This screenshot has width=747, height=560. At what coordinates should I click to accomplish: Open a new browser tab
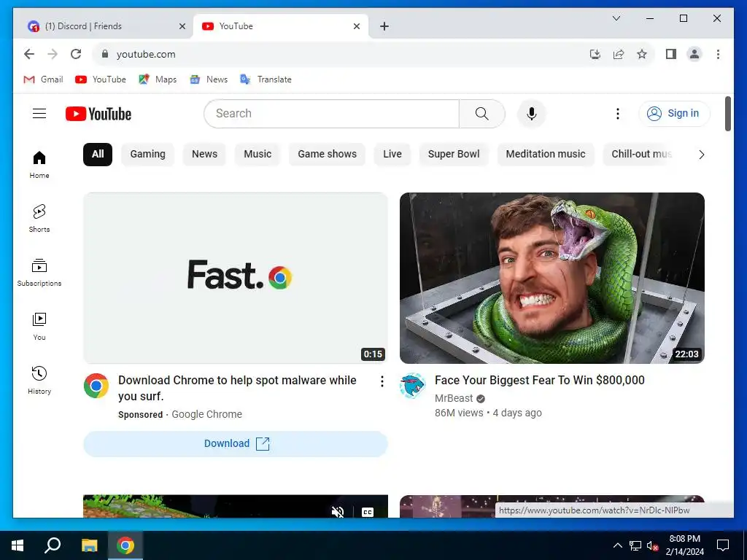click(x=384, y=26)
